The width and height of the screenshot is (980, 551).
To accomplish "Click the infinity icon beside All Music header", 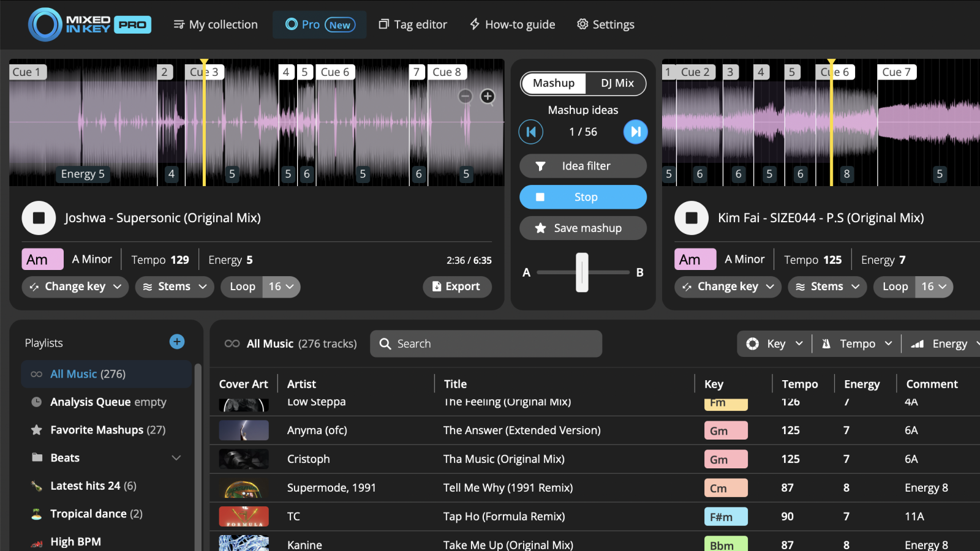I will 232,344.
